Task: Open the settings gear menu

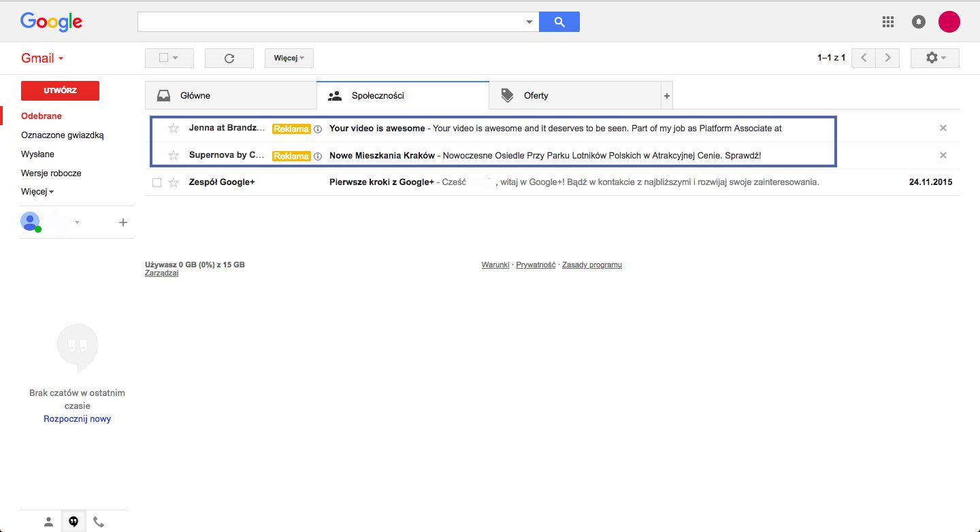Action: point(934,59)
